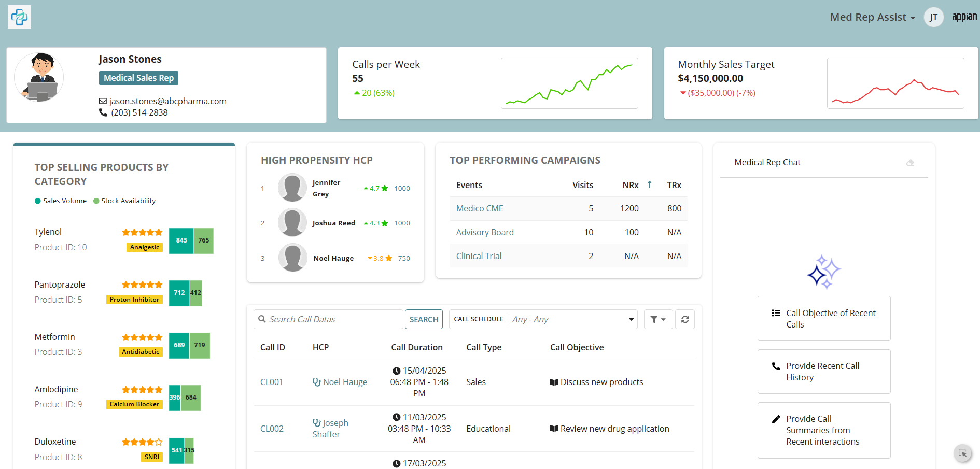Image resolution: width=980 pixels, height=469 pixels.
Task: Click the star icon next to 4.7 rating
Action: (385, 188)
